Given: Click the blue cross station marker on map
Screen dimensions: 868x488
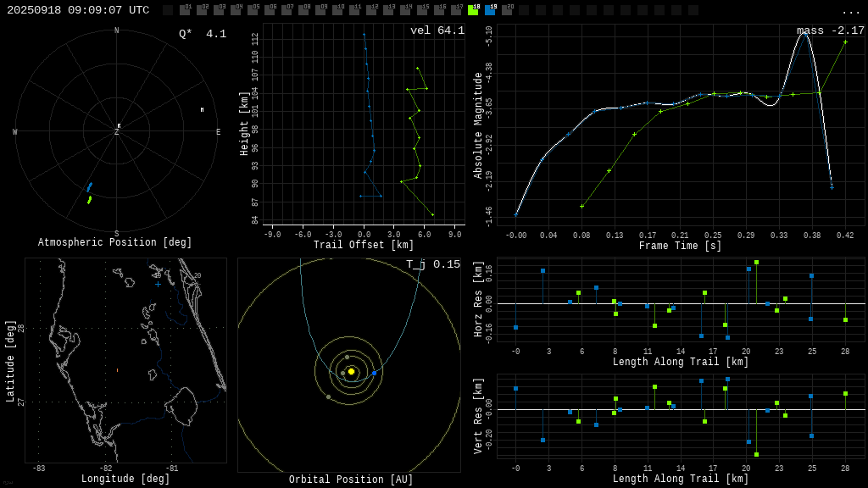Looking at the screenshot, I should click(158, 285).
